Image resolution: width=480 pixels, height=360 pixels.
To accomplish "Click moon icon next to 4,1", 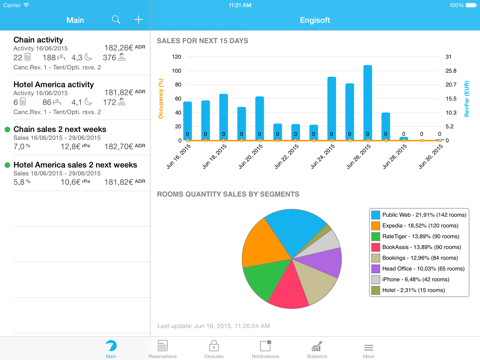I will coord(88,102).
